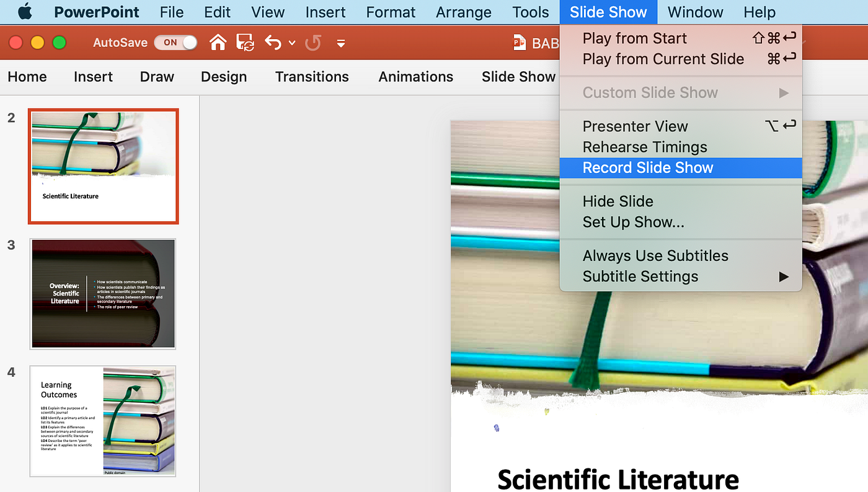
Task: Click the Undo arrow icon
Action: tap(273, 43)
